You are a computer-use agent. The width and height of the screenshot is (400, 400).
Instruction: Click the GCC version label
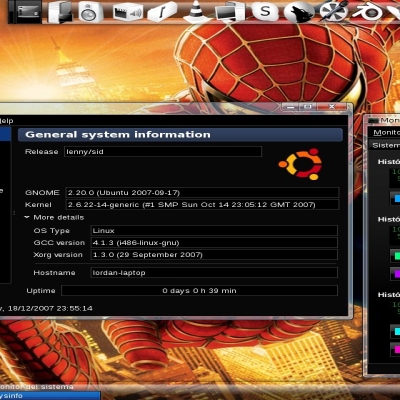coord(59,243)
